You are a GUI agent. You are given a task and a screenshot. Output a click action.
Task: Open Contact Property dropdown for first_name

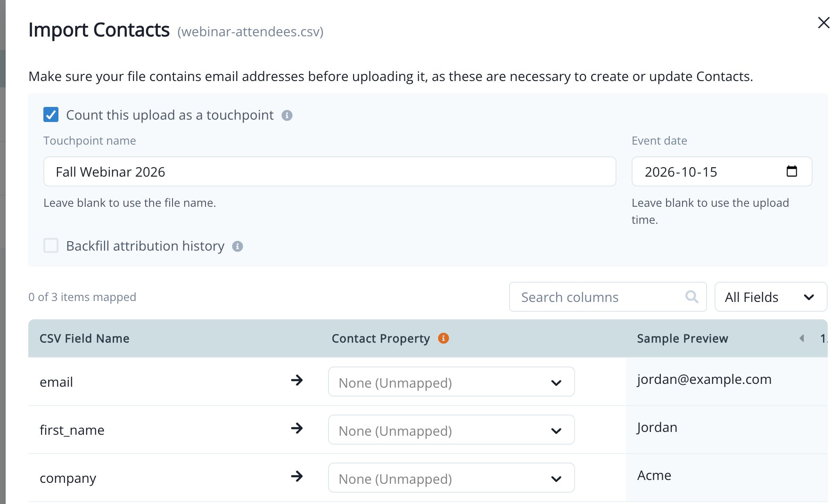(451, 430)
